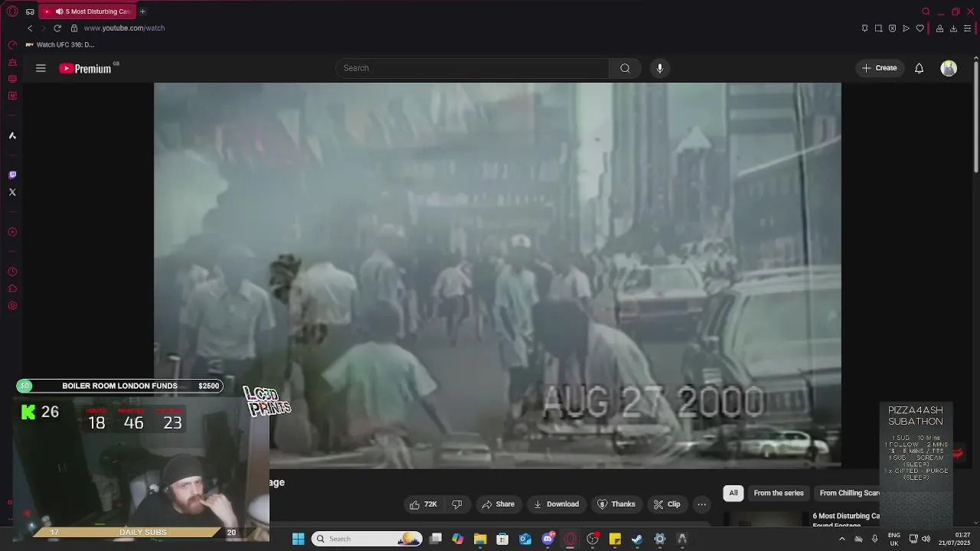Open system volume speaker control
Viewport: 980px width, 551px height.
pyautogui.click(x=926, y=539)
